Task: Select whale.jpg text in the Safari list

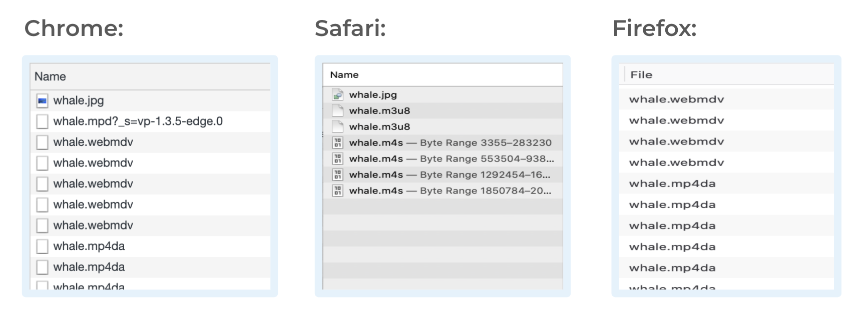Action: coord(373,95)
